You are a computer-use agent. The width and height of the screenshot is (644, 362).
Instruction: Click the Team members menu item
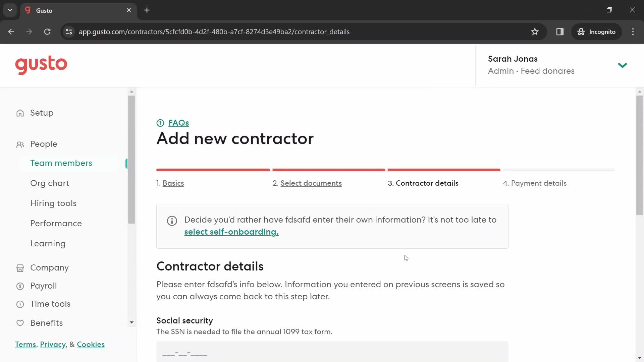[x=61, y=163]
